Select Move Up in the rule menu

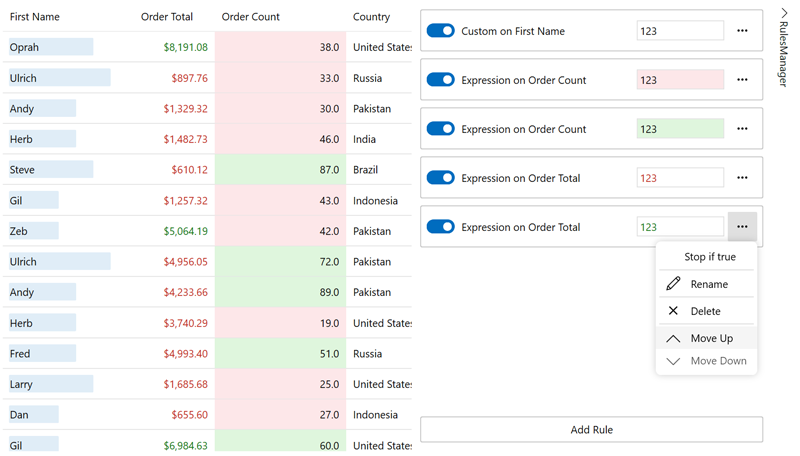click(707, 338)
